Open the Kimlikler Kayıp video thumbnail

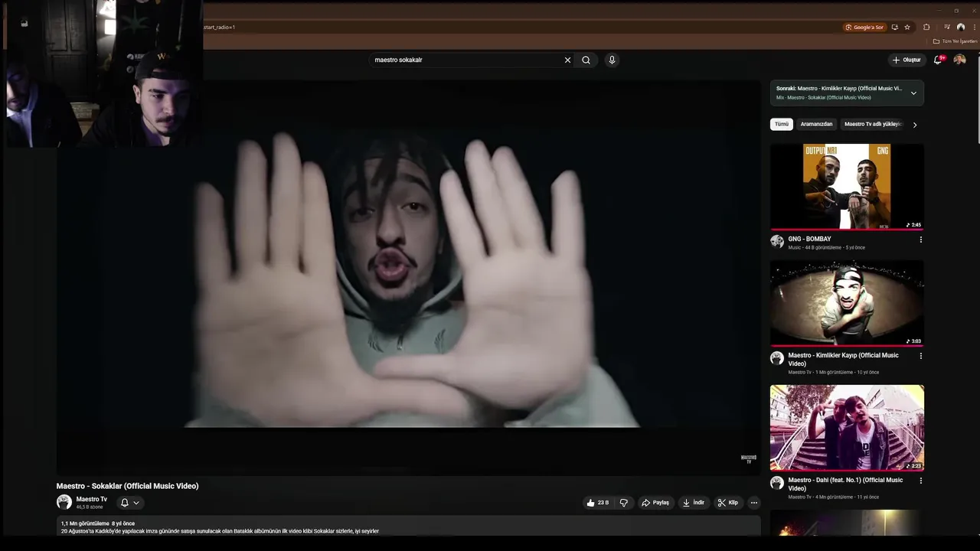pyautogui.click(x=847, y=303)
